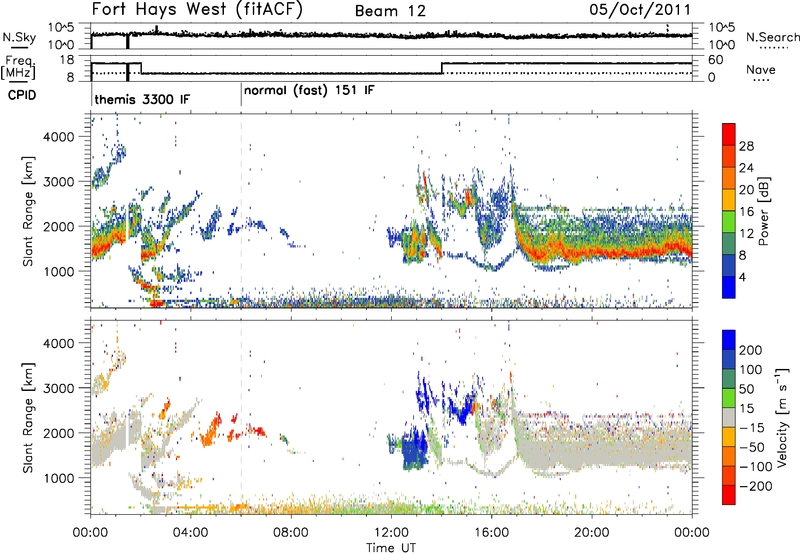Click the '15' label on Velocity color bar
This screenshot has height=554, width=800.
746,409
